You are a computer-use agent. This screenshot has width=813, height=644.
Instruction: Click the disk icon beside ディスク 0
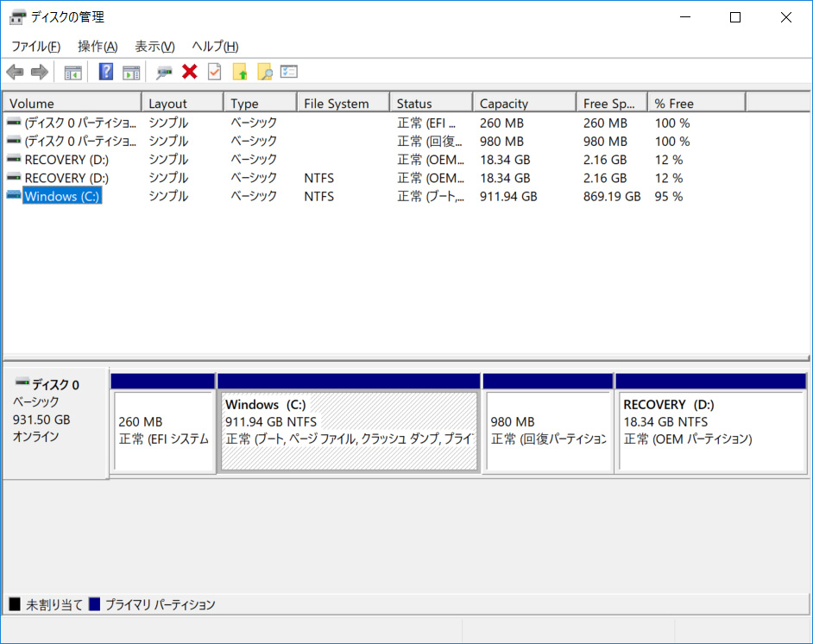point(22,382)
